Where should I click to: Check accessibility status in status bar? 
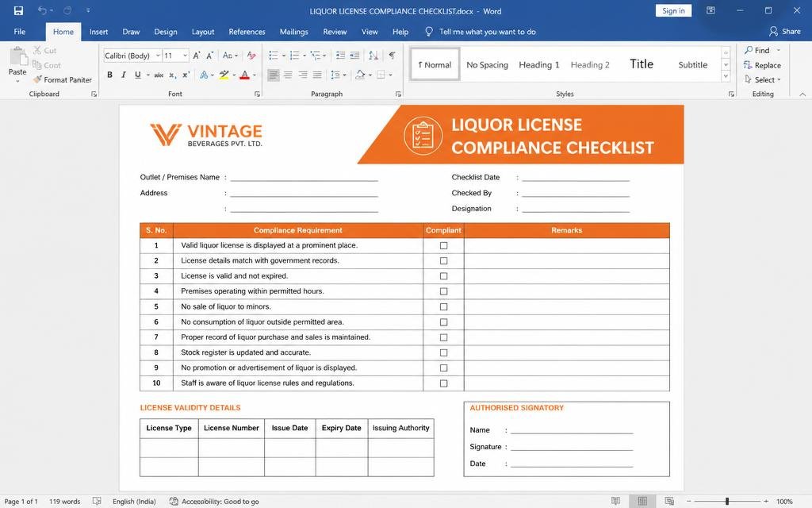[214, 502]
